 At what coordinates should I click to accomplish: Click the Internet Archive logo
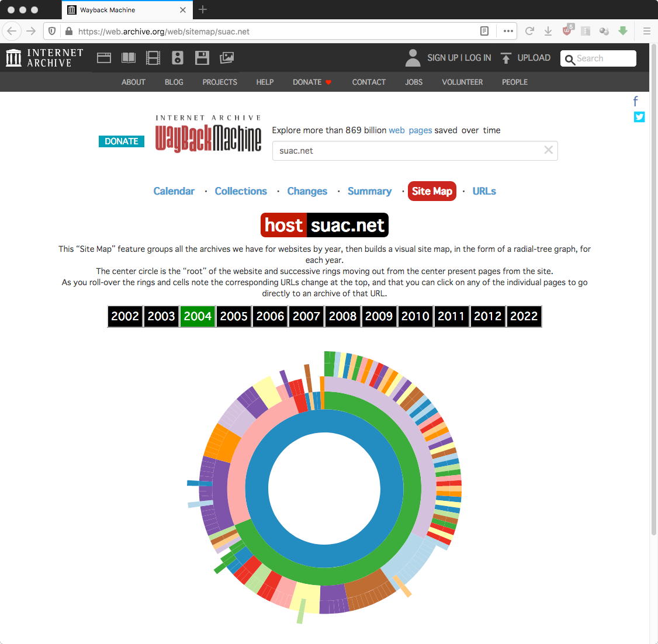(x=44, y=57)
